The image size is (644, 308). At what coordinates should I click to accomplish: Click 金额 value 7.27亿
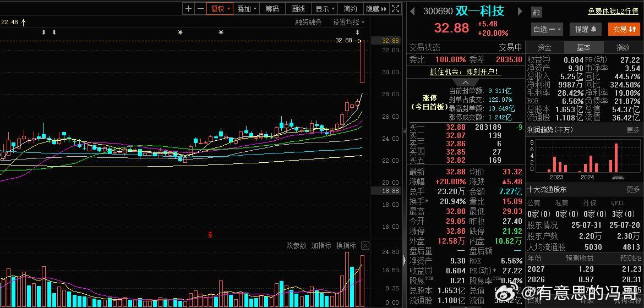pyautogui.click(x=510, y=192)
